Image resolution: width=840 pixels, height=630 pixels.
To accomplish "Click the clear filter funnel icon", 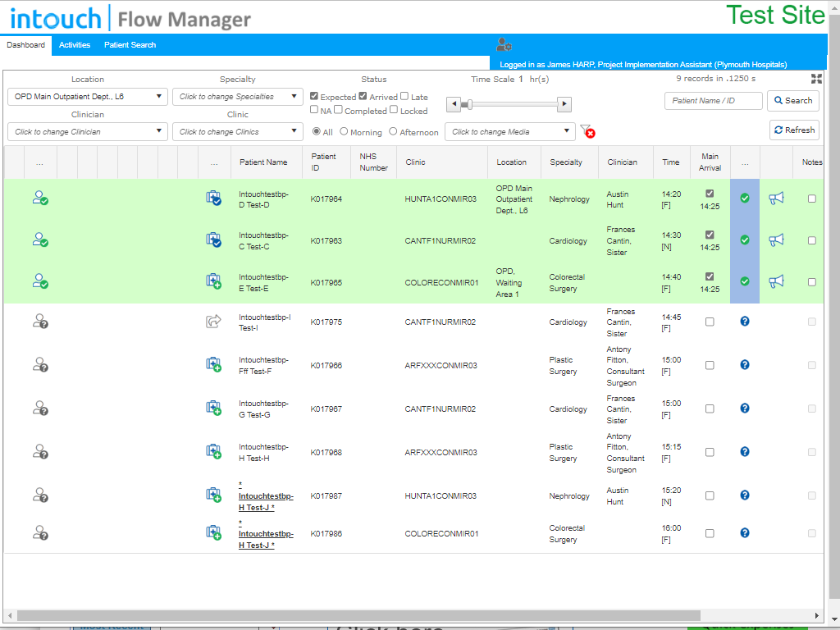I will click(x=587, y=131).
